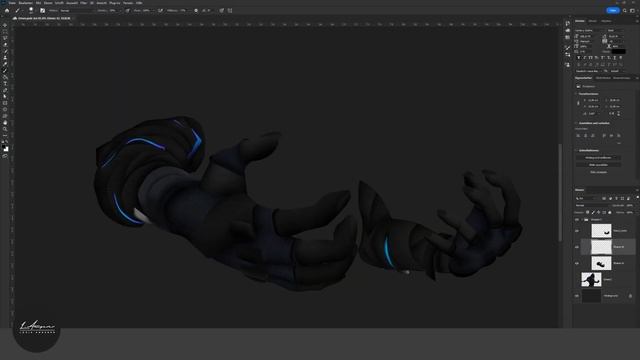Filter layers by type layers icon
This screenshot has height=360, width=640.
[x=616, y=198]
